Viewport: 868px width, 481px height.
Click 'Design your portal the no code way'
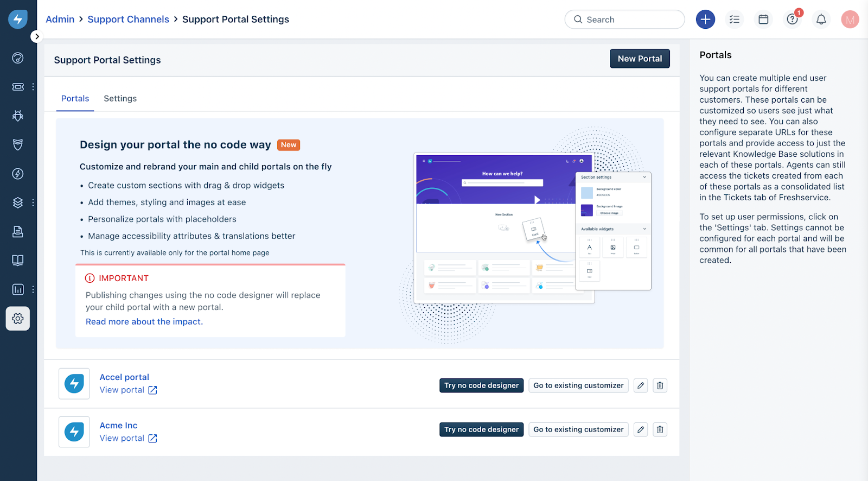pos(175,145)
